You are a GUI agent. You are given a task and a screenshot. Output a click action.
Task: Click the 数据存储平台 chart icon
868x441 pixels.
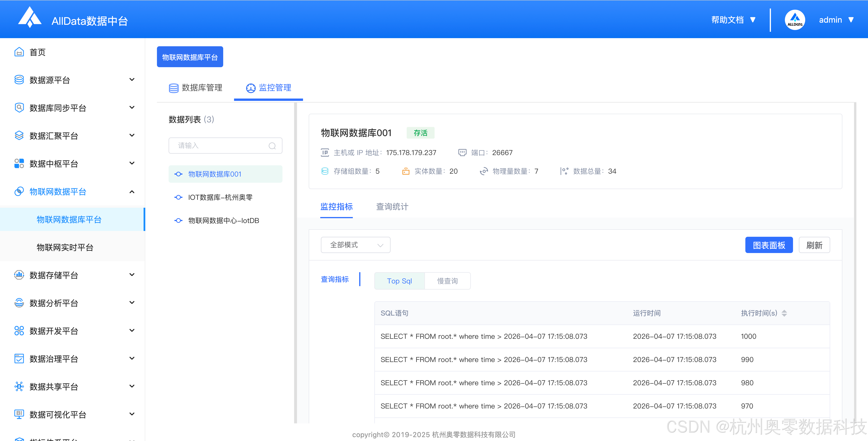pos(19,275)
